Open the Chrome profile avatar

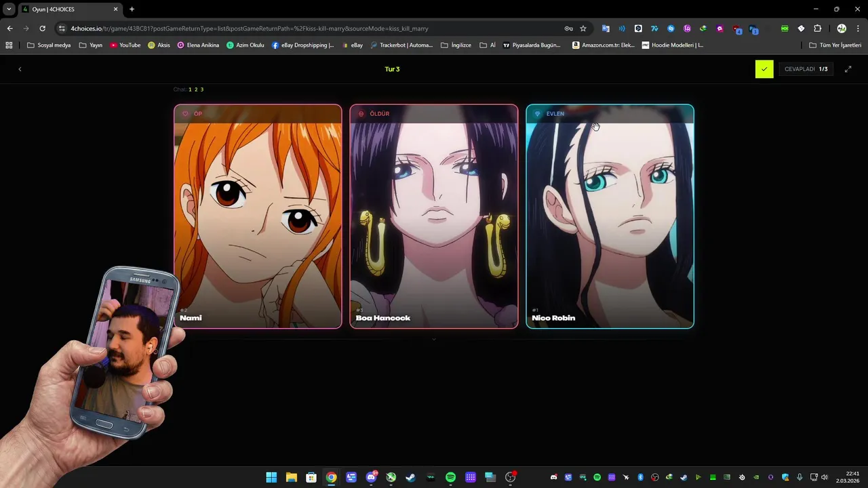(x=842, y=28)
